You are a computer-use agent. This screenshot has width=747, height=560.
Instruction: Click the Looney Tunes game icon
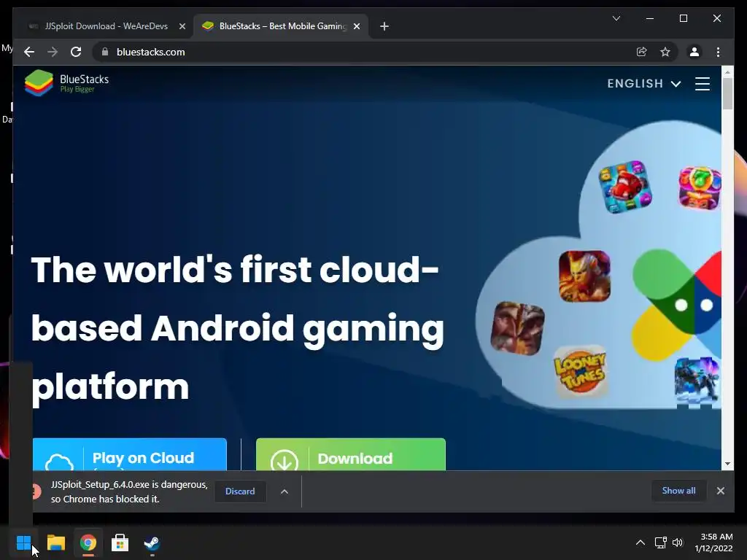click(580, 372)
